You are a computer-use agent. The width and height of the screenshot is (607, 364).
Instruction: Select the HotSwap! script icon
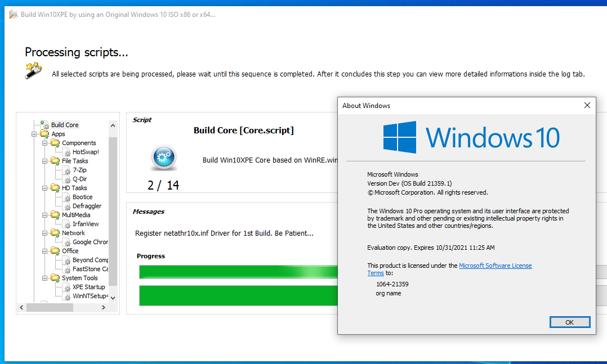pyautogui.click(x=66, y=152)
